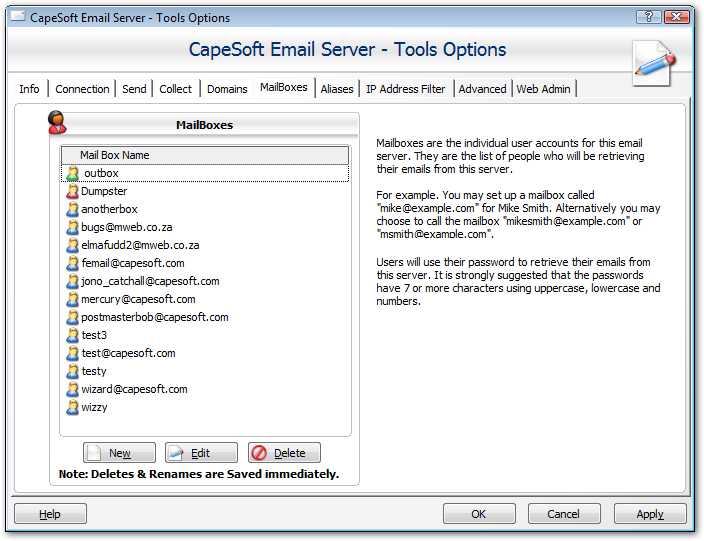This screenshot has width=704, height=541.
Task: Click the Apply button
Action: click(x=650, y=514)
